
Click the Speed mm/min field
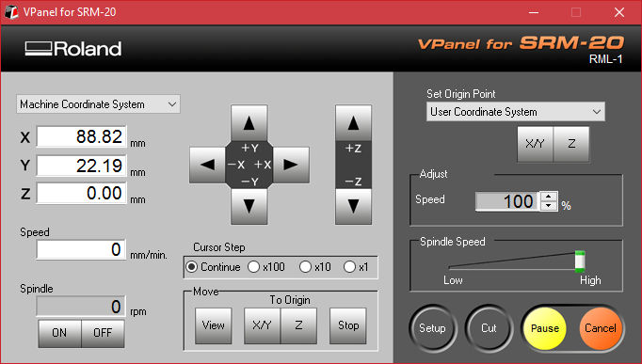click(81, 249)
